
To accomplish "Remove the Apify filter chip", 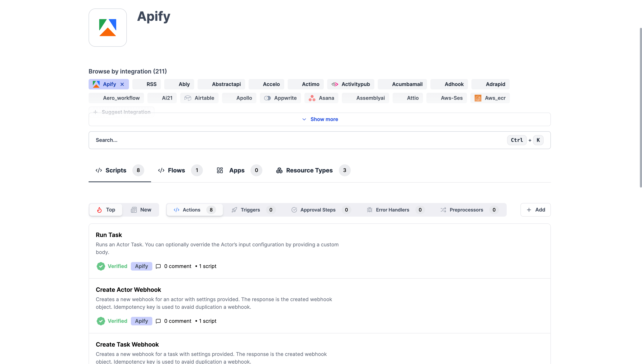I will click(122, 84).
